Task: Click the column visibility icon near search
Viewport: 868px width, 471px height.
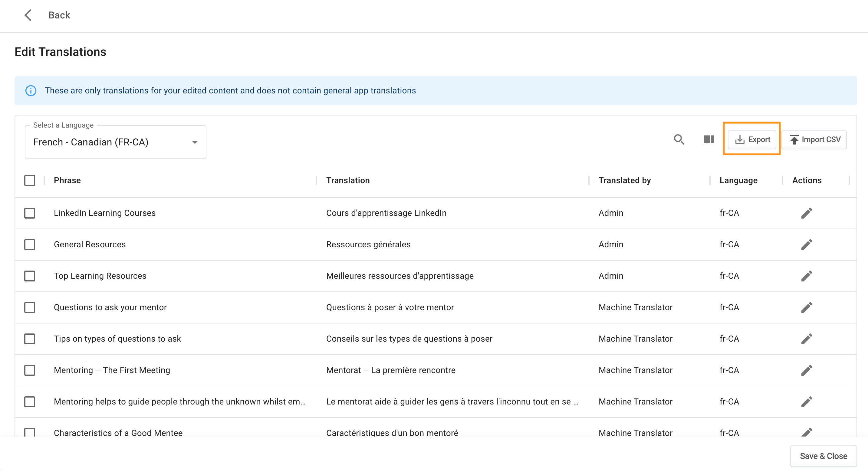Action: click(708, 139)
